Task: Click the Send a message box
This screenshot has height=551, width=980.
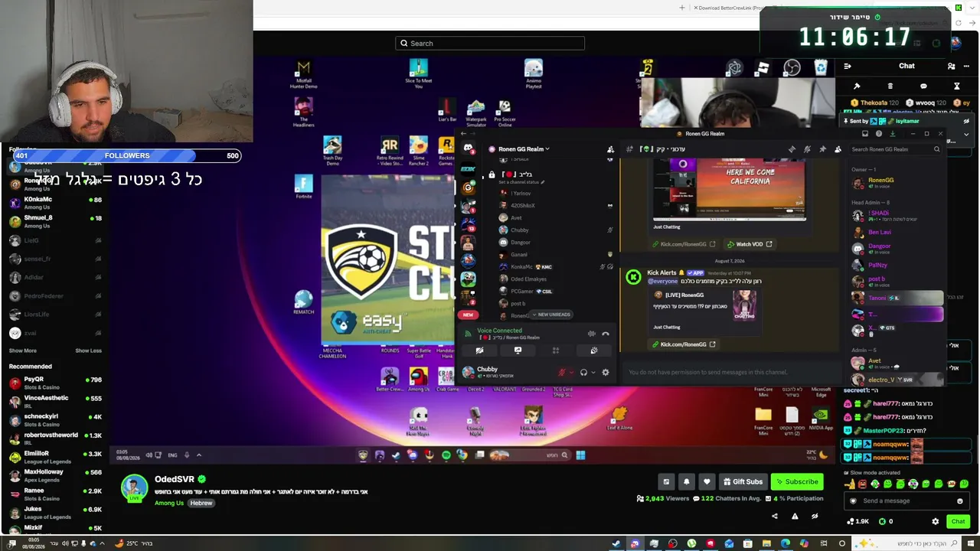Action: [x=905, y=501]
